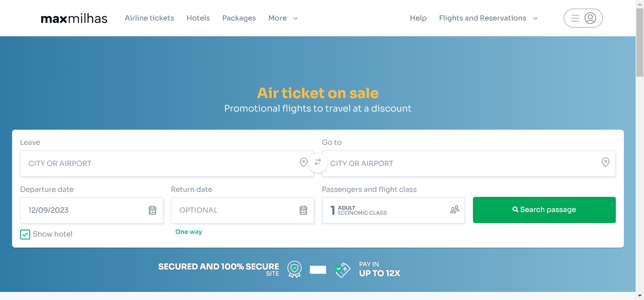Click the ticket installment icon

pyautogui.click(x=342, y=270)
